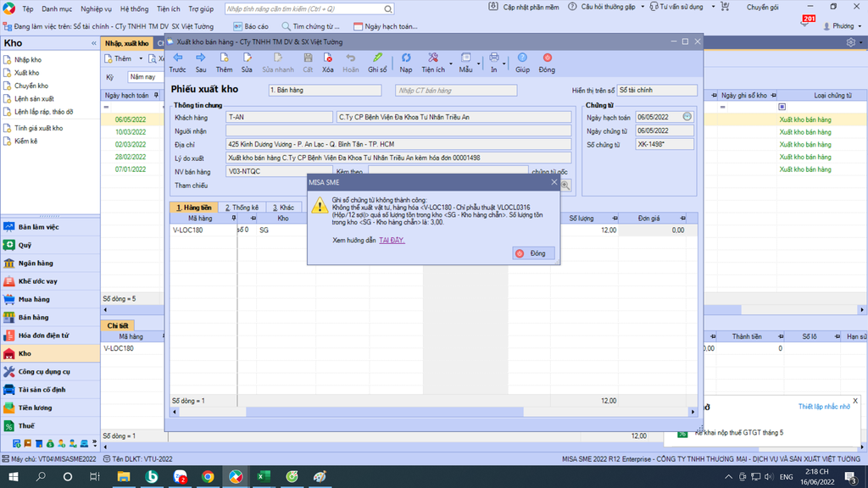Open the Tệp menu
This screenshot has width=868, height=488.
[28, 8]
